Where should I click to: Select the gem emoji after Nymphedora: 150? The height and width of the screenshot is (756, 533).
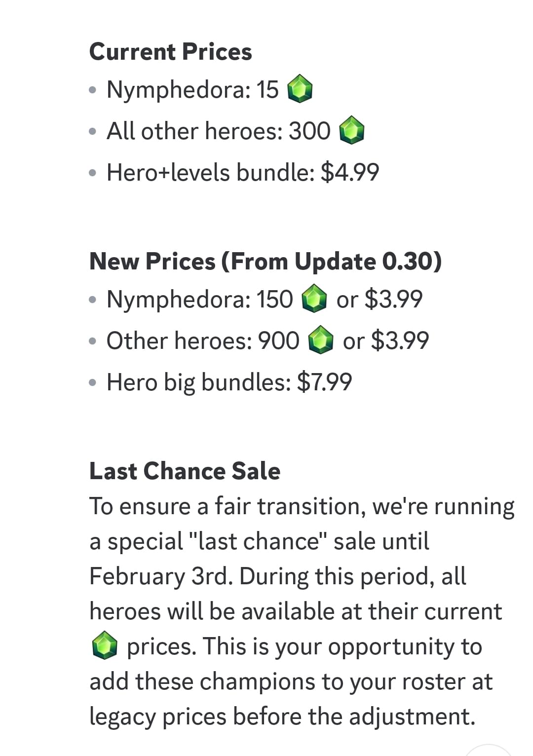point(314,299)
